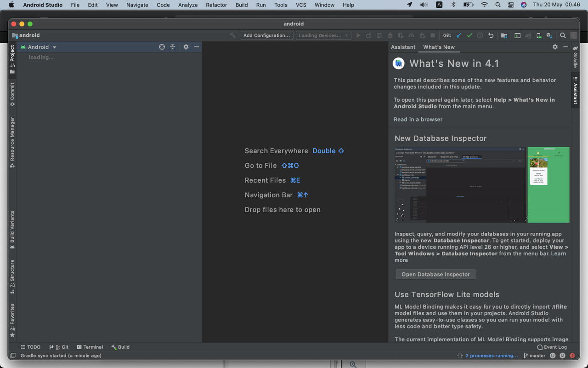
Task: Click the Profile app gauge icon
Action: point(411,35)
